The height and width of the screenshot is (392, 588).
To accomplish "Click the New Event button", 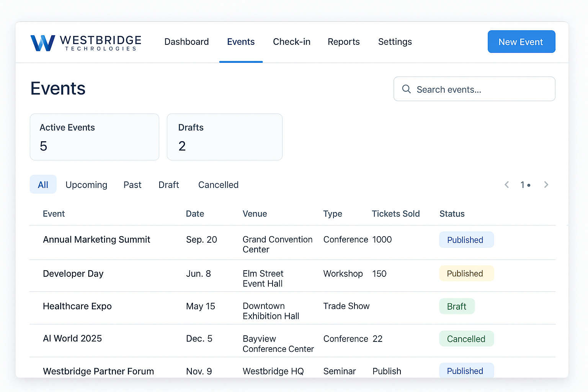I will coord(521,42).
